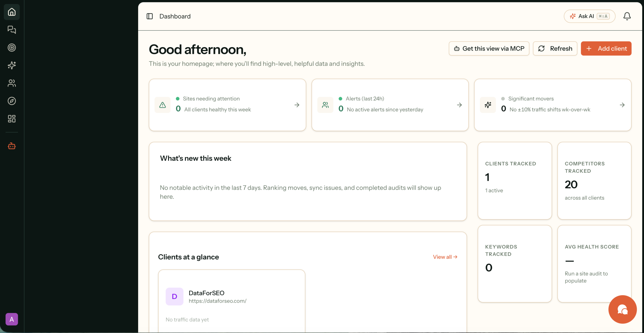Click the Avg Health Score card
Screen dimensions: 644x333
point(594,264)
